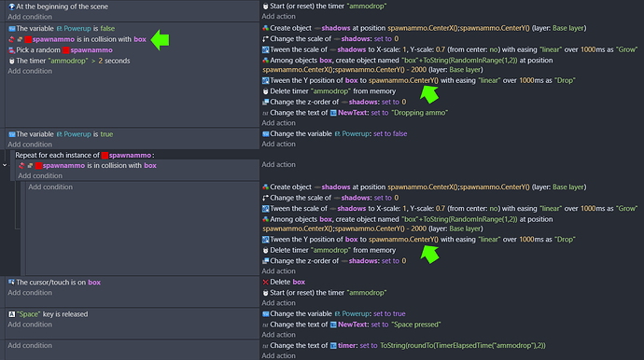The image size is (644, 360).
Task: Click the tween icon beside first 'Tween the scale of shadows'
Action: 265,49
